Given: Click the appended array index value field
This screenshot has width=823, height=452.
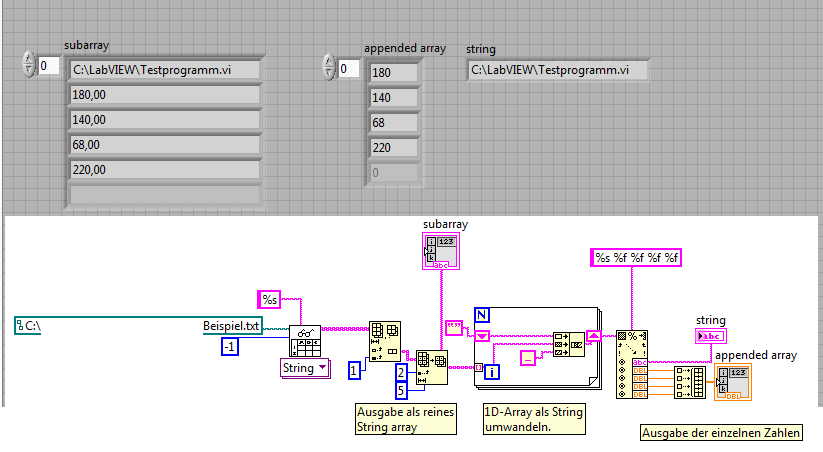Looking at the screenshot, I should pyautogui.click(x=349, y=68).
